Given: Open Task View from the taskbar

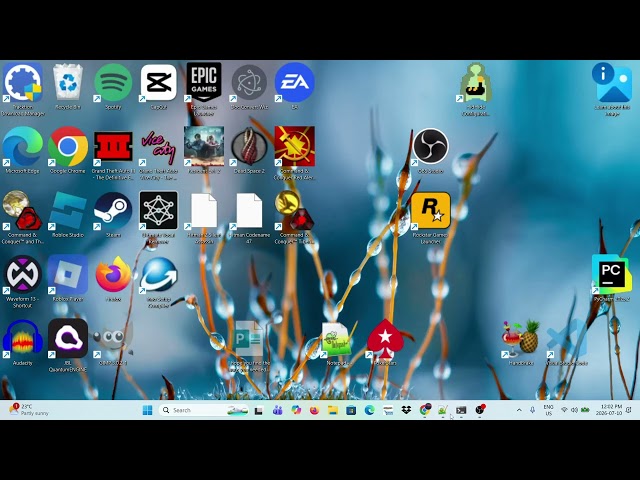Looking at the screenshot, I should point(258,411).
